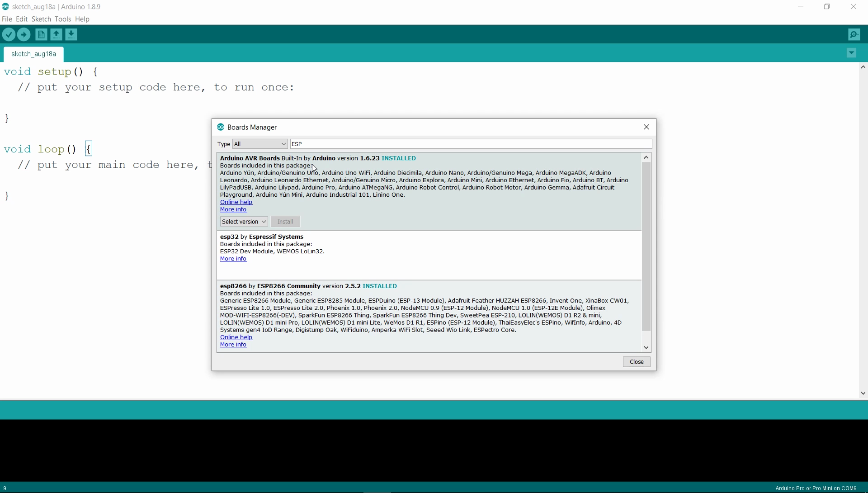Open the Serial Monitor icon

[x=854, y=34]
